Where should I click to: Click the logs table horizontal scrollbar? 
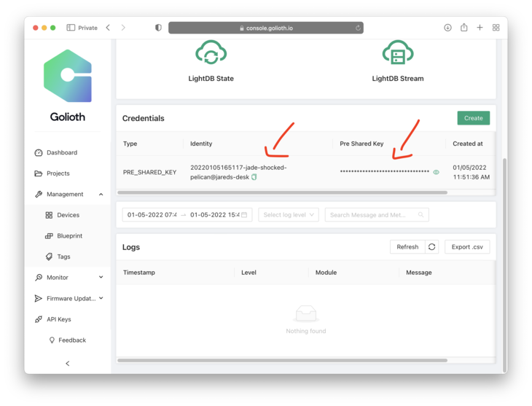point(282,360)
